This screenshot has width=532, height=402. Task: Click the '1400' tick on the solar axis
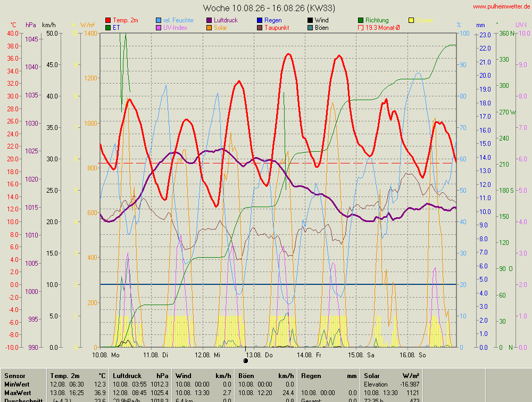pos(91,33)
